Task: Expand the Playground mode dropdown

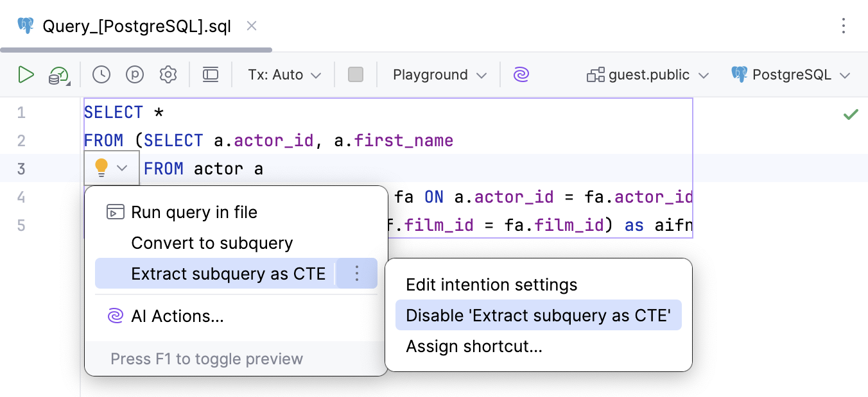Action: [440, 75]
